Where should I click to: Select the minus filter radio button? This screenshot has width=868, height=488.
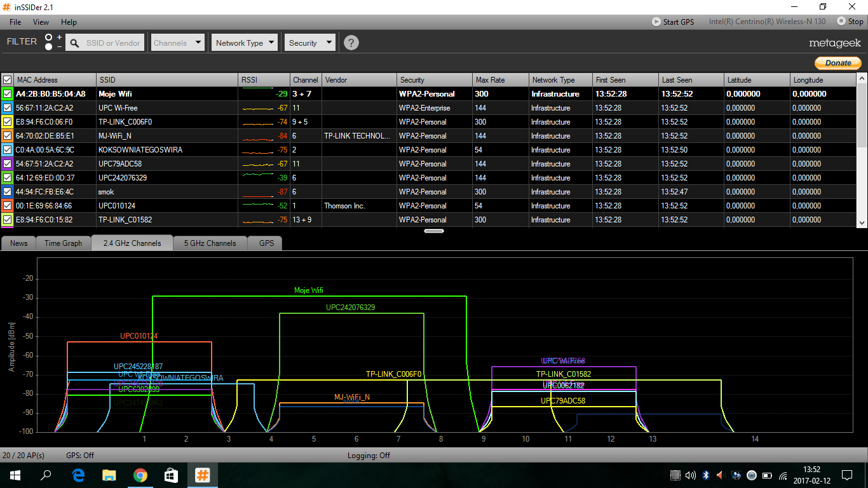tap(49, 47)
